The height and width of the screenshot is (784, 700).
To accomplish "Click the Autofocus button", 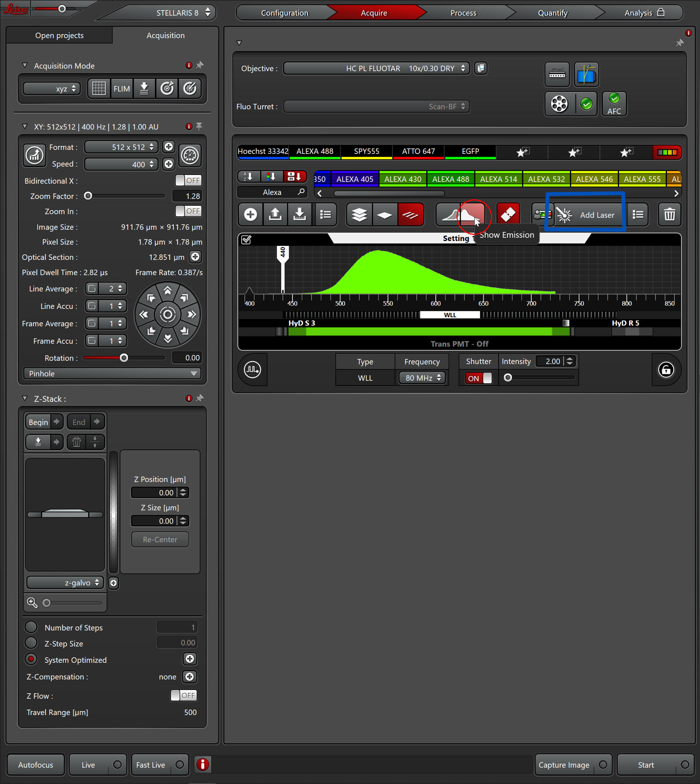I will coord(36,764).
